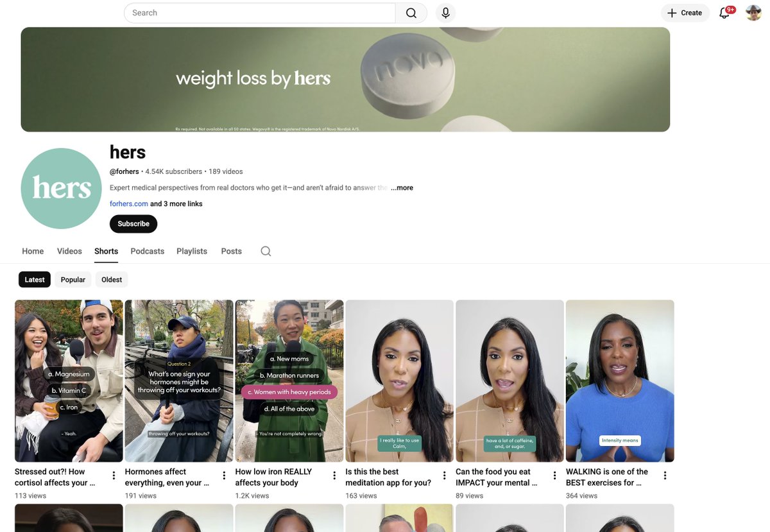The height and width of the screenshot is (532, 770).
Task: Open the New moms Marathon runners thumbnail
Action: tap(289, 381)
